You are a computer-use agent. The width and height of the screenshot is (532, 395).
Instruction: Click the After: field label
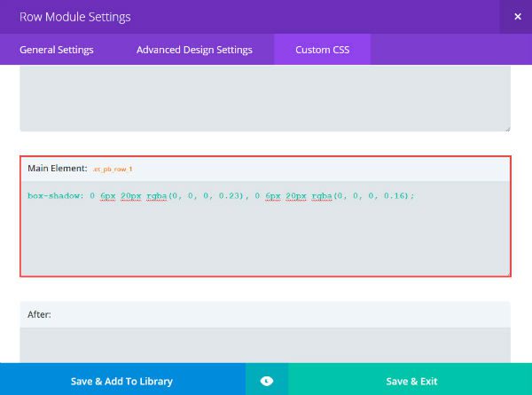pos(39,313)
